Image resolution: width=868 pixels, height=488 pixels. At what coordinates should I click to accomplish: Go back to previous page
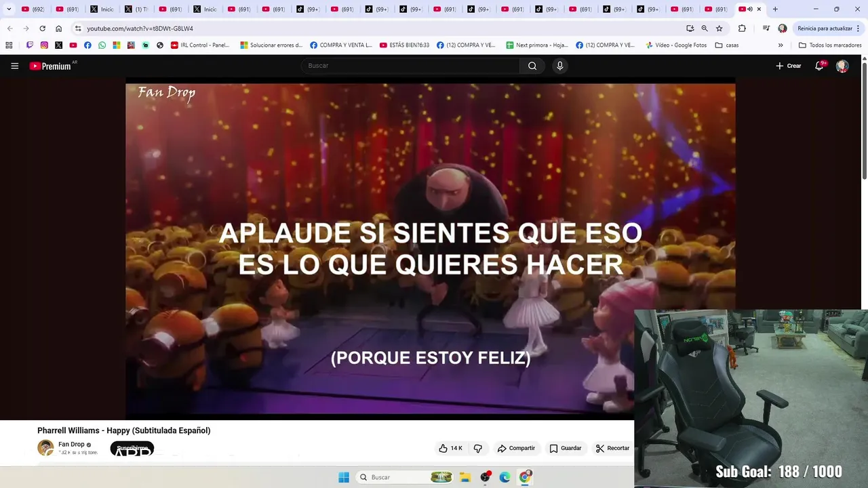coord(9,28)
